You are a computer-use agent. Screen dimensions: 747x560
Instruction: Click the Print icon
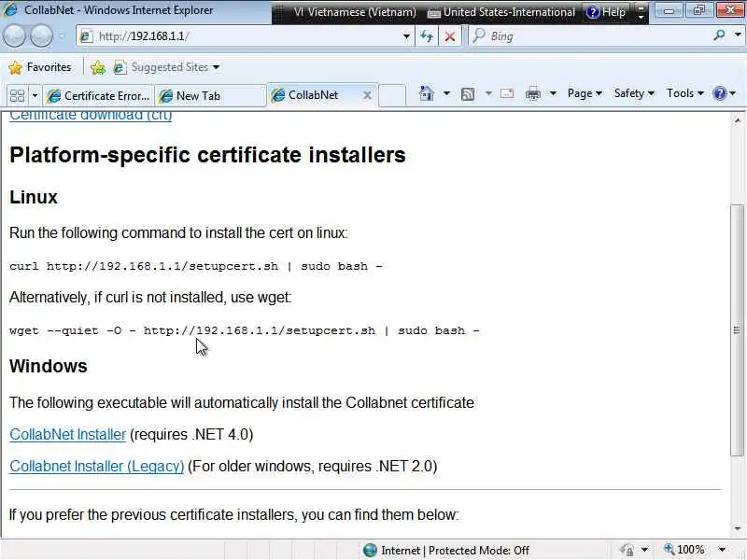[532, 93]
